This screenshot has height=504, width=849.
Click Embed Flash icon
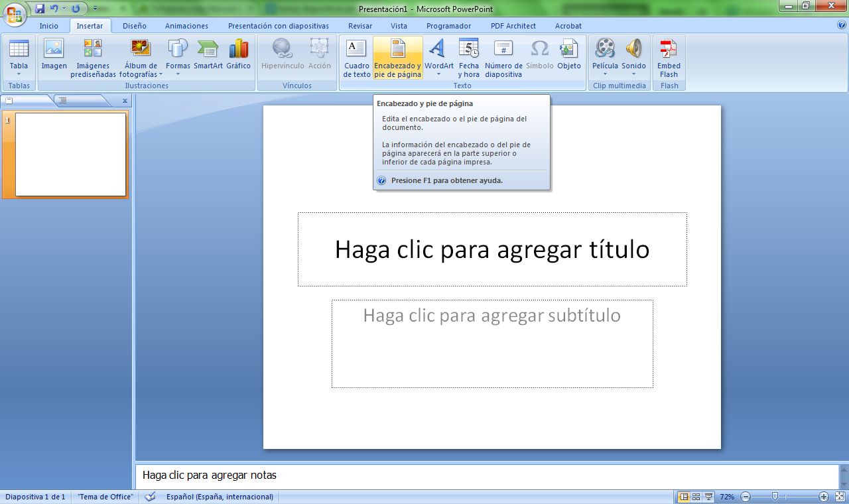click(669, 50)
